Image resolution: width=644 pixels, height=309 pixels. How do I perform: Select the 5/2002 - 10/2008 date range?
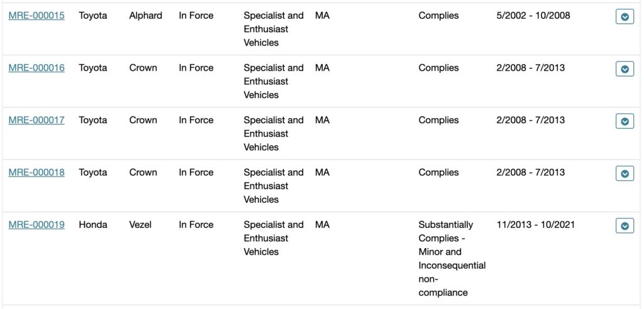[x=533, y=16]
